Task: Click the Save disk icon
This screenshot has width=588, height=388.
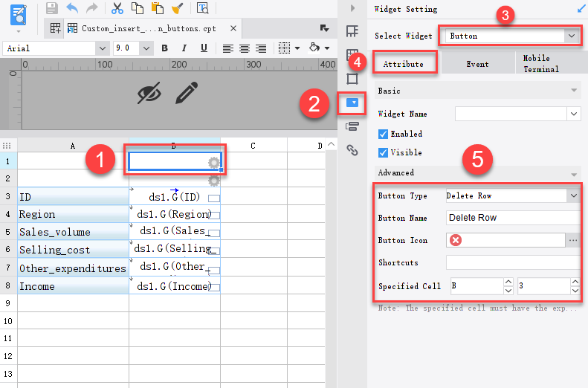Action: point(52,8)
